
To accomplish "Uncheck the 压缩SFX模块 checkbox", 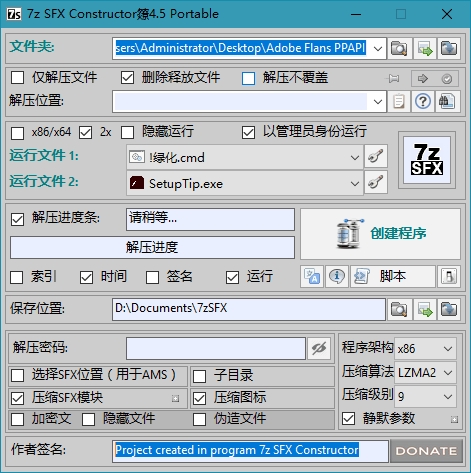I will coord(17,398).
